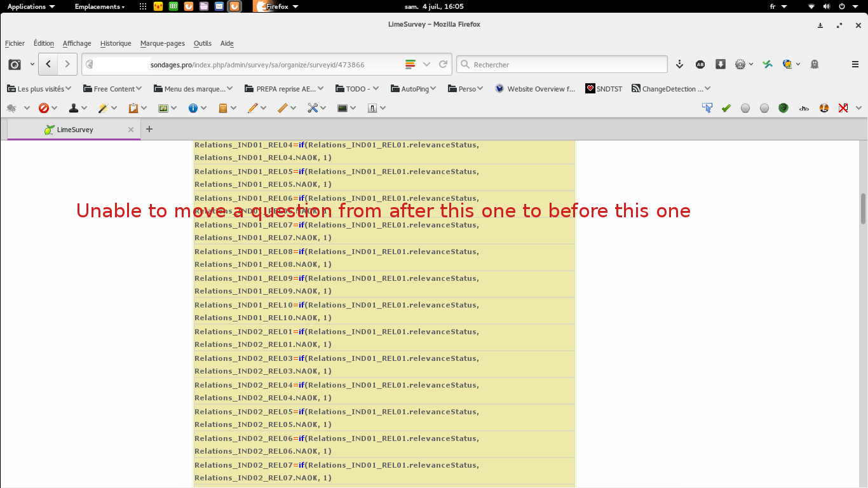Image resolution: width=868 pixels, height=488 pixels.
Task: Open the SNDTST bookmark
Action: tap(604, 89)
